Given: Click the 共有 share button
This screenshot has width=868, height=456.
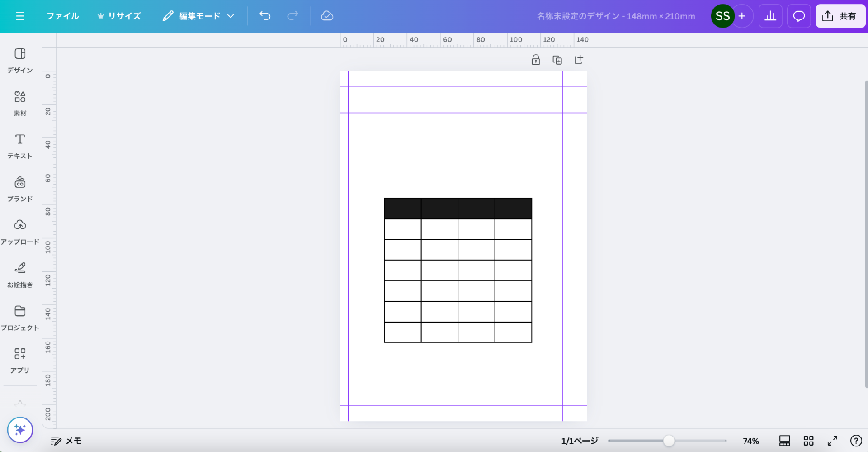Looking at the screenshot, I should [840, 16].
